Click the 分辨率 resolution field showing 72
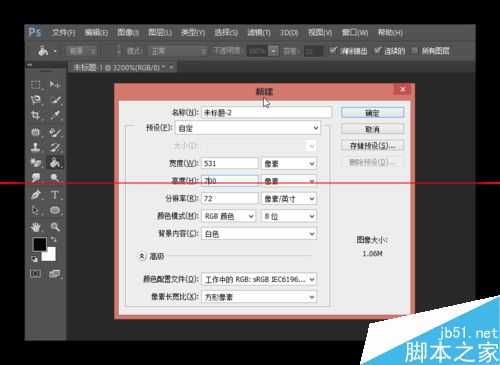 230,199
